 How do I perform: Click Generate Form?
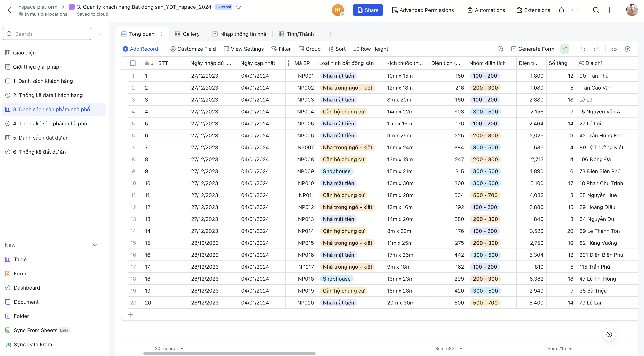[x=533, y=49]
